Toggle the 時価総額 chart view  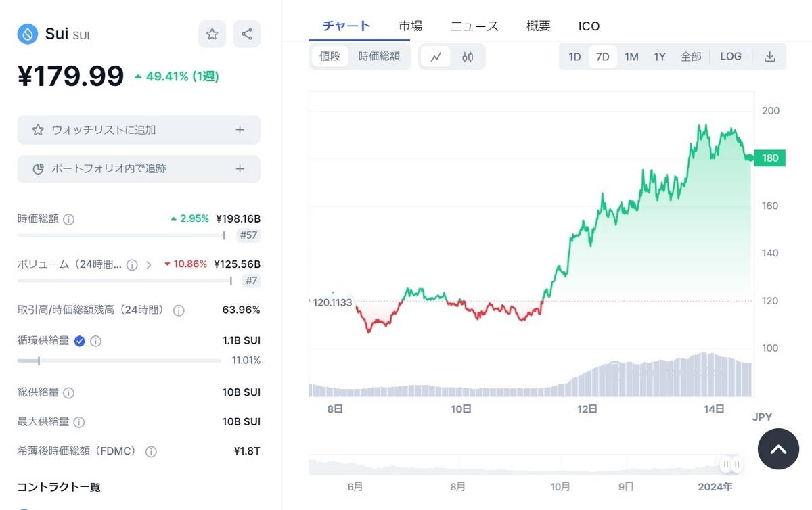pyautogui.click(x=379, y=57)
